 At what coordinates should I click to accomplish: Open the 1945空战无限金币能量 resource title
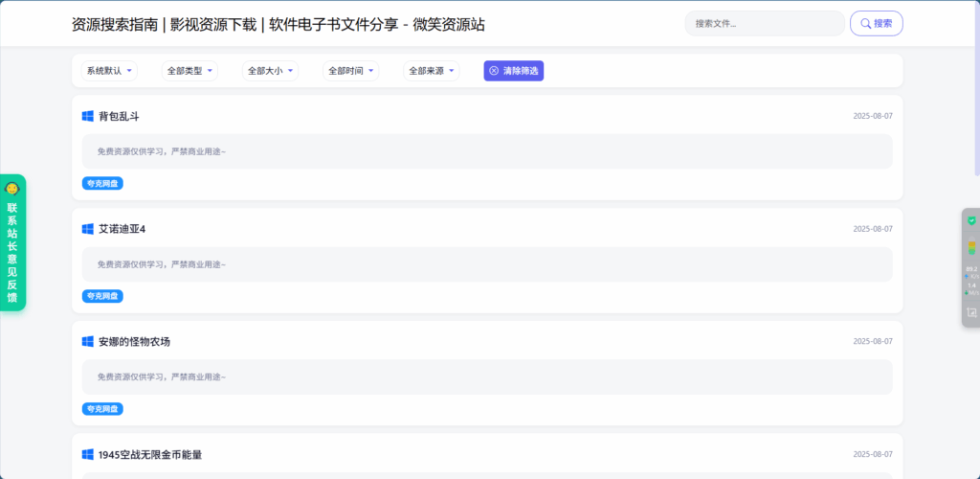[150, 455]
